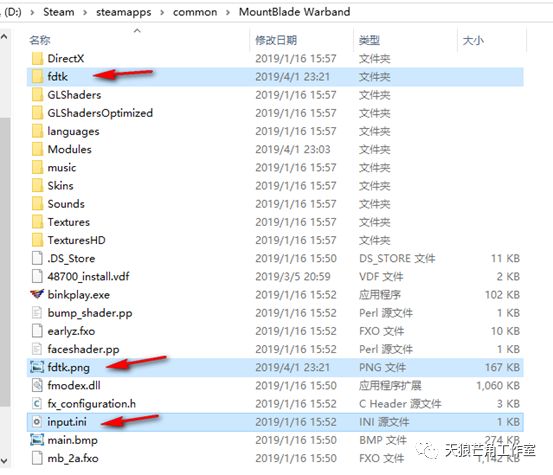Expand breadcrumb chevron after common
This screenshot has height=475, width=553.
[228, 12]
